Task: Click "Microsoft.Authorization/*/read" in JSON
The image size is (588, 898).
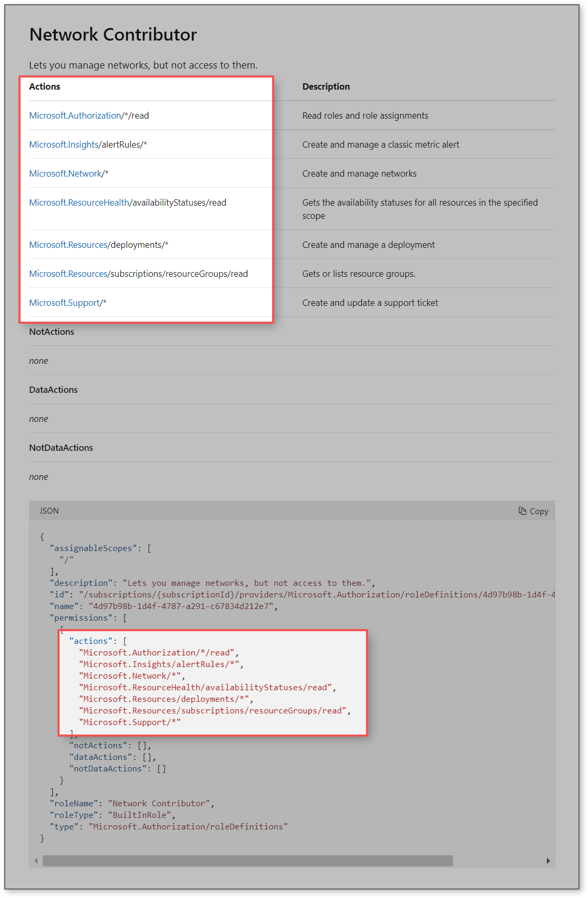Action: (157, 653)
